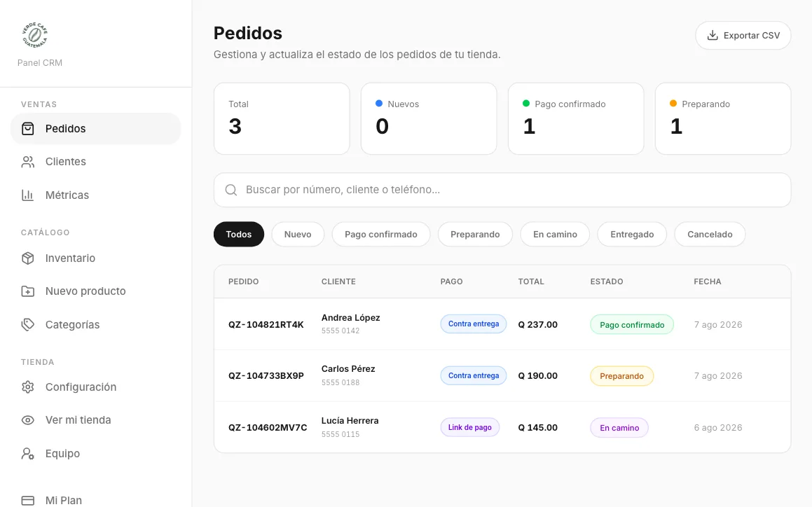Open Inventario in the sidebar
Screen dimensions: 812x507
point(96,258)
